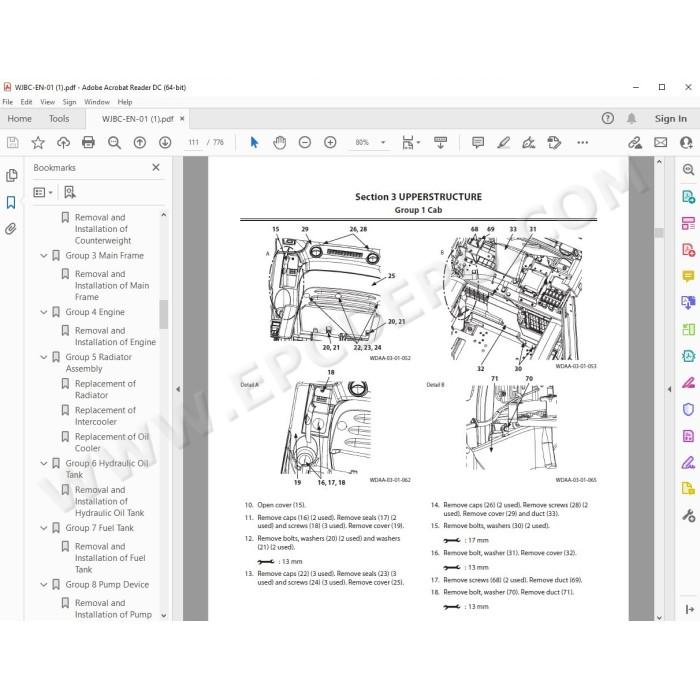Find current bookmark icon
The image size is (700, 700).
[70, 192]
